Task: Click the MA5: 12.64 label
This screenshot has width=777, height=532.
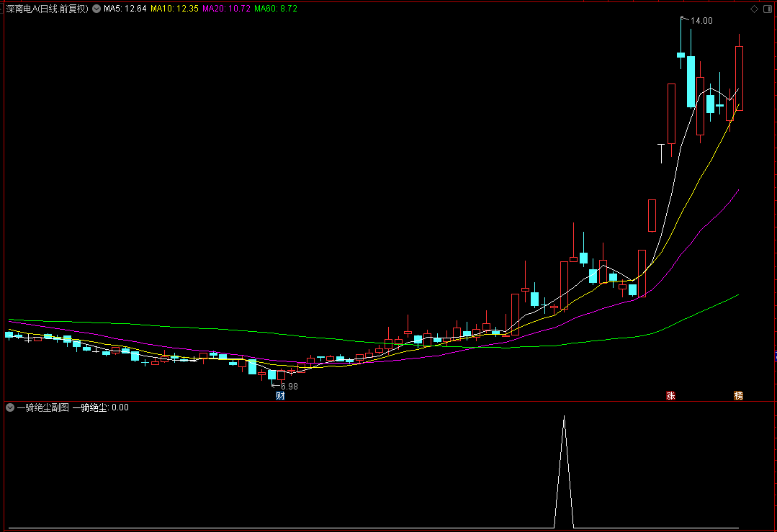Action: pyautogui.click(x=125, y=9)
